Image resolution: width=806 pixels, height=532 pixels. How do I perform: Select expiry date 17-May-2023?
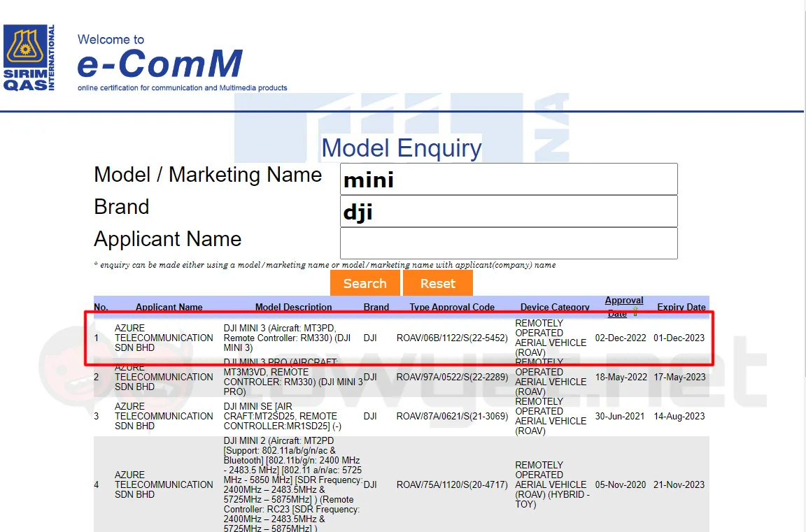pyautogui.click(x=679, y=377)
